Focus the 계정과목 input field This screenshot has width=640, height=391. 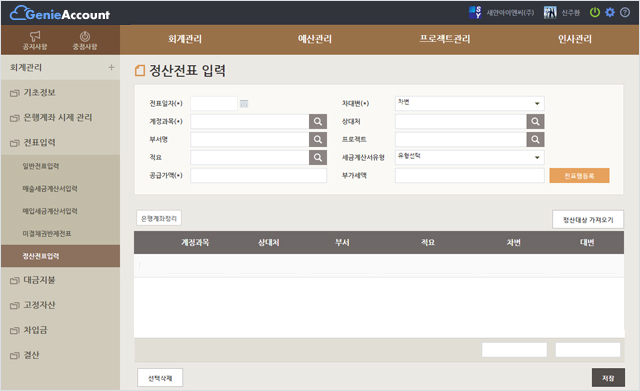click(x=250, y=122)
